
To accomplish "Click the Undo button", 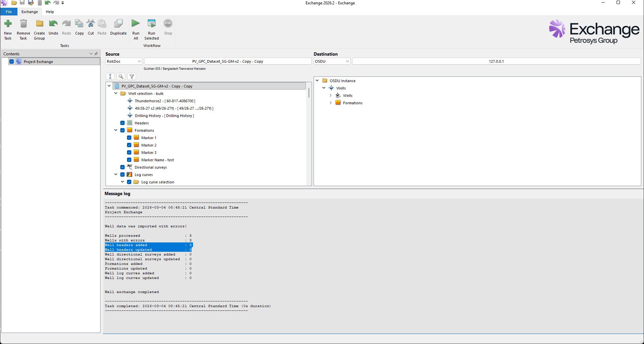I will point(53,24).
